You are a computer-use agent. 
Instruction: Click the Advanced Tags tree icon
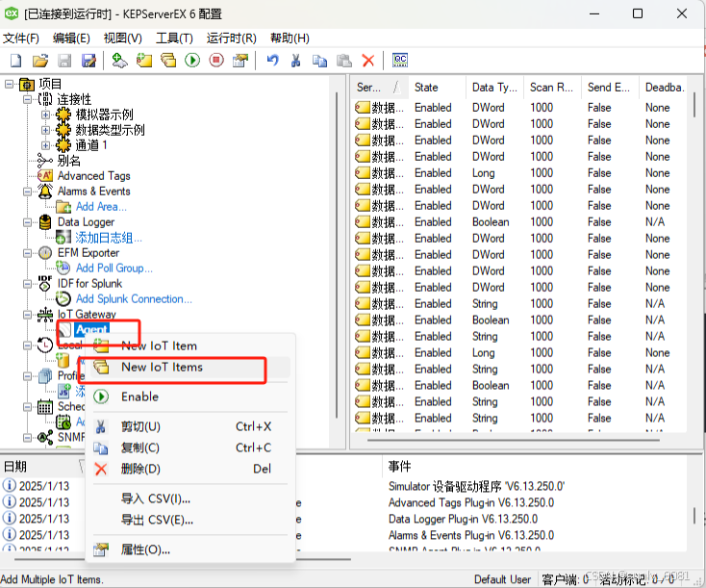(x=45, y=176)
